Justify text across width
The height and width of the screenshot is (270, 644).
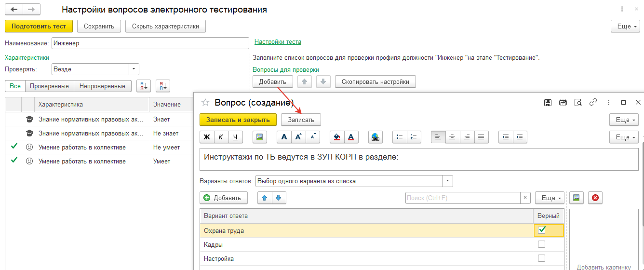(481, 137)
